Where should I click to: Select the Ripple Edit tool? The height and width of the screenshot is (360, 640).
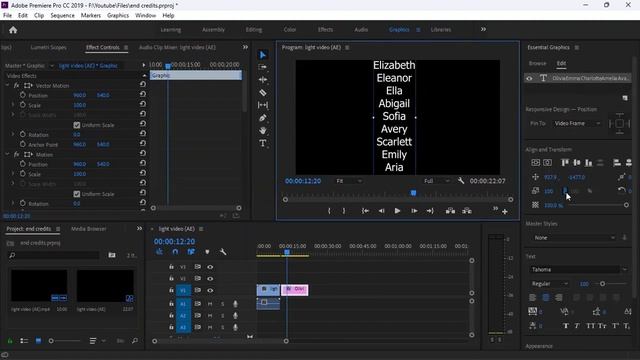pyautogui.click(x=263, y=80)
